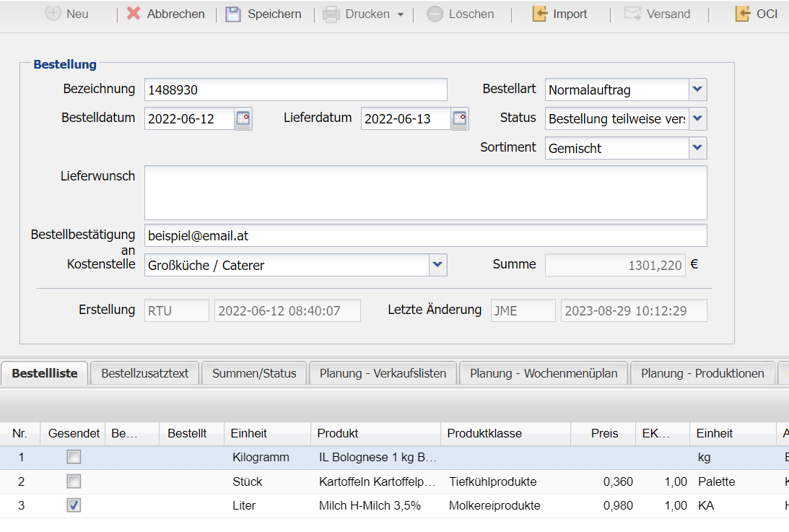Click the Abbrechen red X icon
The width and height of the screenshot is (789, 532).
coord(134,14)
